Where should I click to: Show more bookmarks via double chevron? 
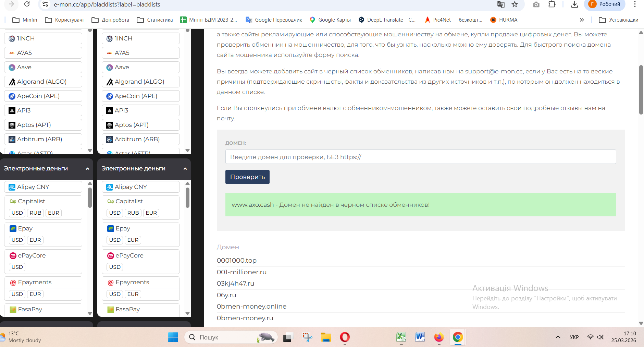(x=582, y=20)
